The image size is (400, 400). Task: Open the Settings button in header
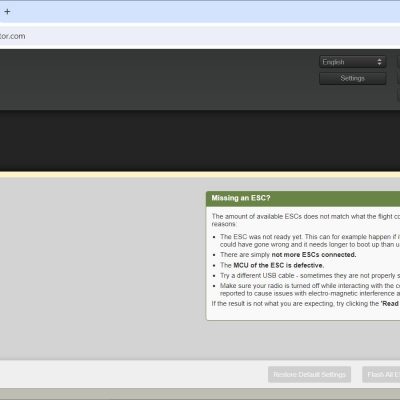353,78
